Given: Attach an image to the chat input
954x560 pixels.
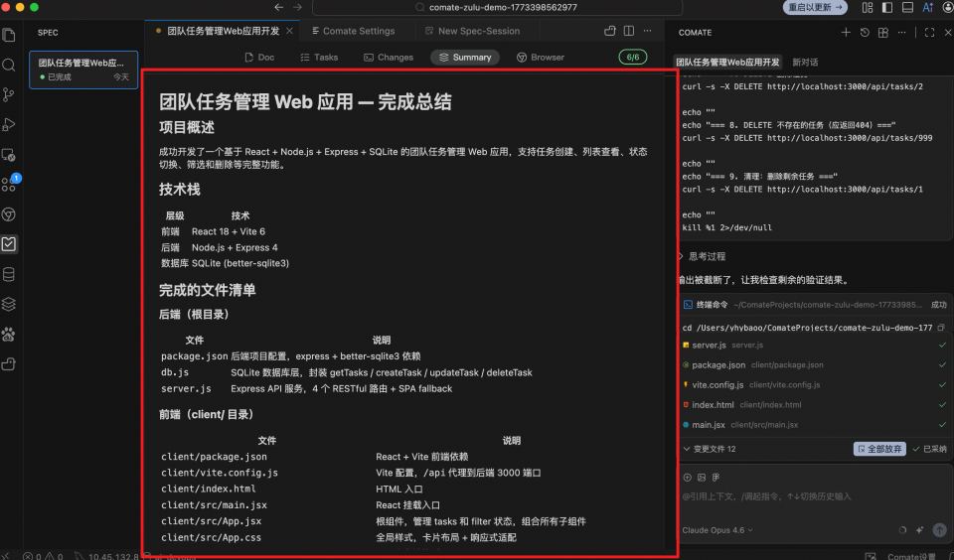Looking at the screenshot, I should (x=702, y=478).
